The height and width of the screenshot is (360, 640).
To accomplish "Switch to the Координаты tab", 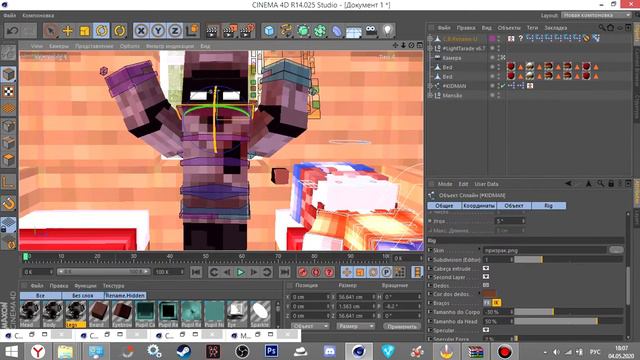I will (x=479, y=206).
